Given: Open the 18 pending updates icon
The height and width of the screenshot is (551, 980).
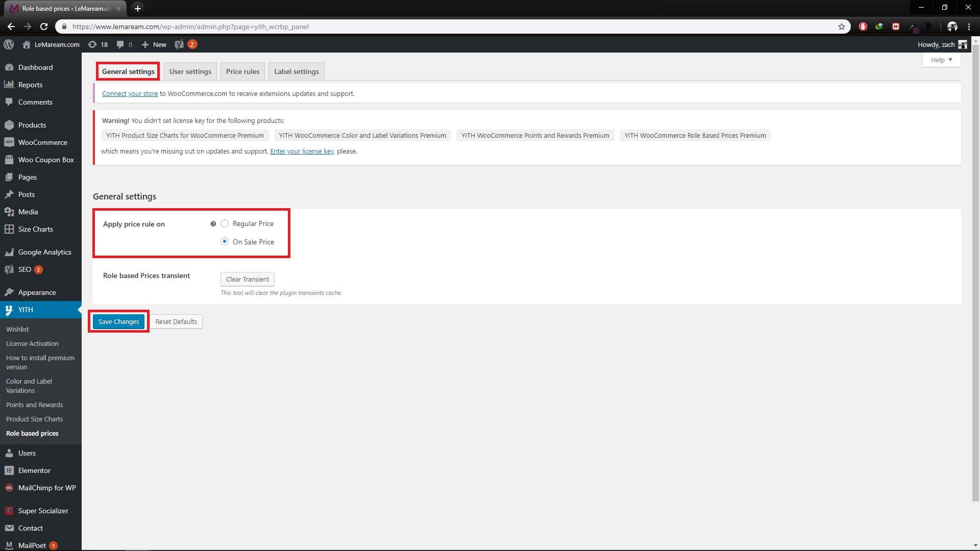Looking at the screenshot, I should click(92, 44).
